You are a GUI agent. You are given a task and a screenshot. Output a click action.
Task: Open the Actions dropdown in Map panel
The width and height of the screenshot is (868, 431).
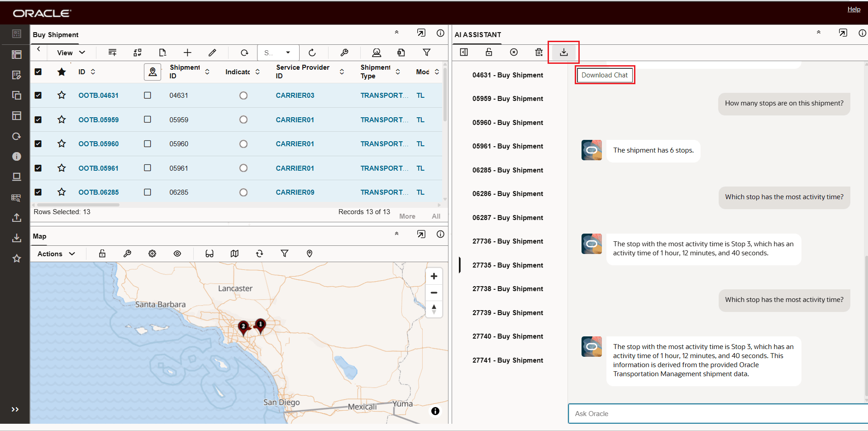[x=57, y=254]
